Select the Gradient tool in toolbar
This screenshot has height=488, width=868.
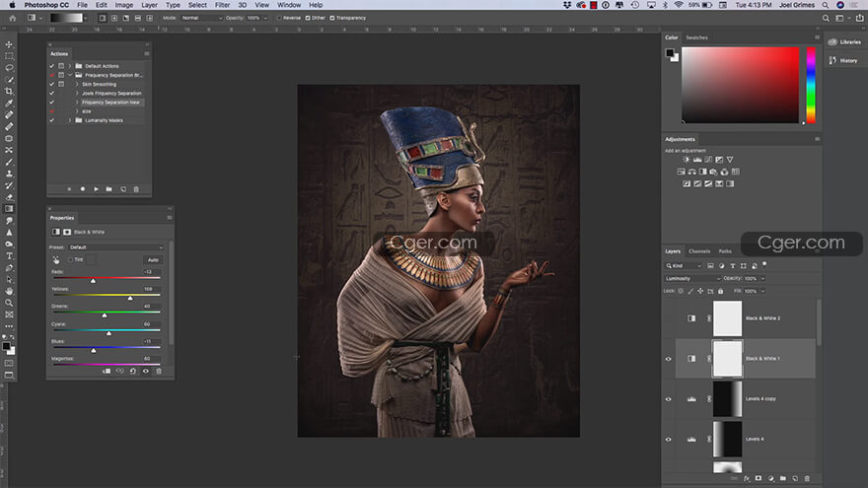[9, 209]
